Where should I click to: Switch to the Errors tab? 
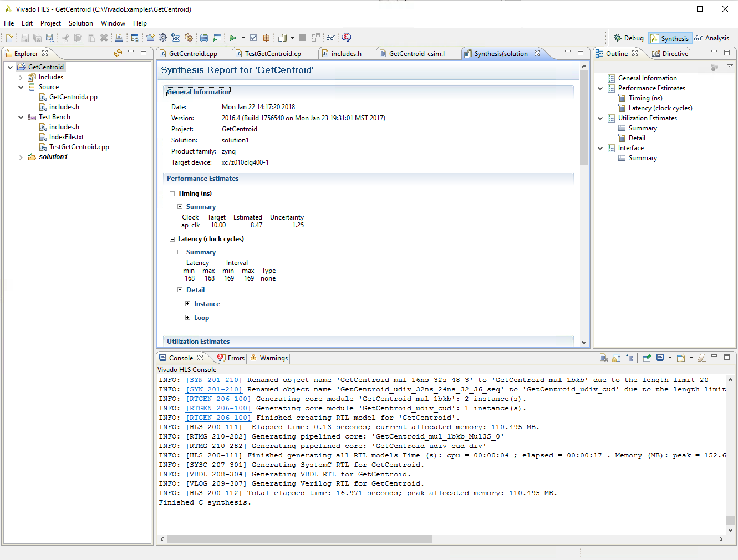[x=231, y=358]
